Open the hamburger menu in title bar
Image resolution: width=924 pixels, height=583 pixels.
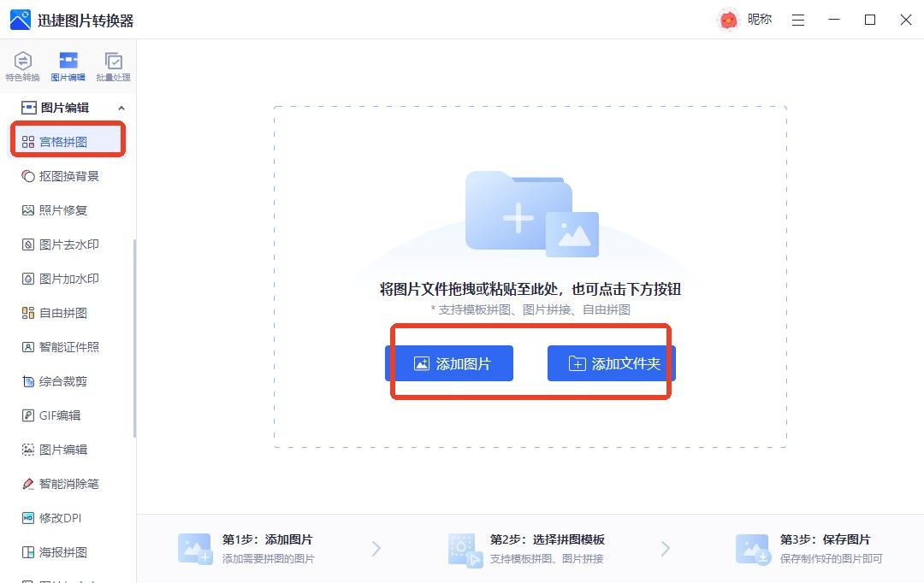pos(798,20)
